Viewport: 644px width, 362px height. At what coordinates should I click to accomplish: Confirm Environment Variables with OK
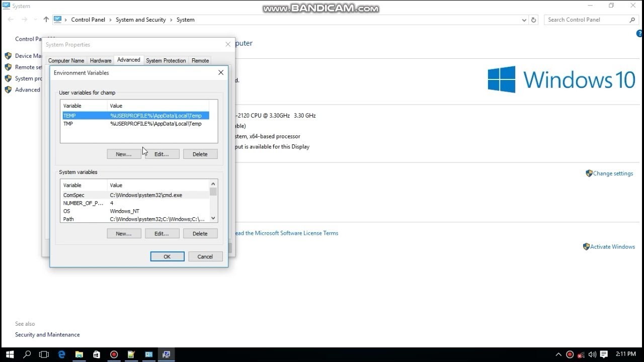(x=167, y=256)
